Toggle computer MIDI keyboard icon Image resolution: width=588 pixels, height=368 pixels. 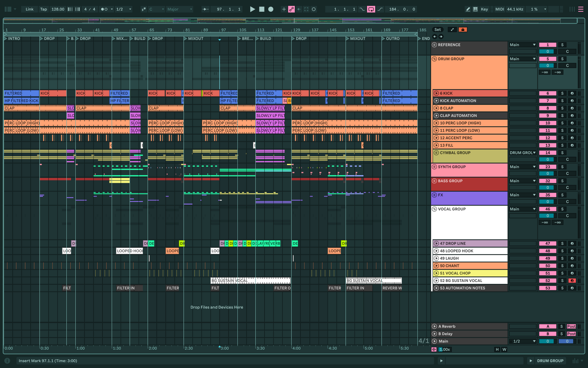(475, 9)
